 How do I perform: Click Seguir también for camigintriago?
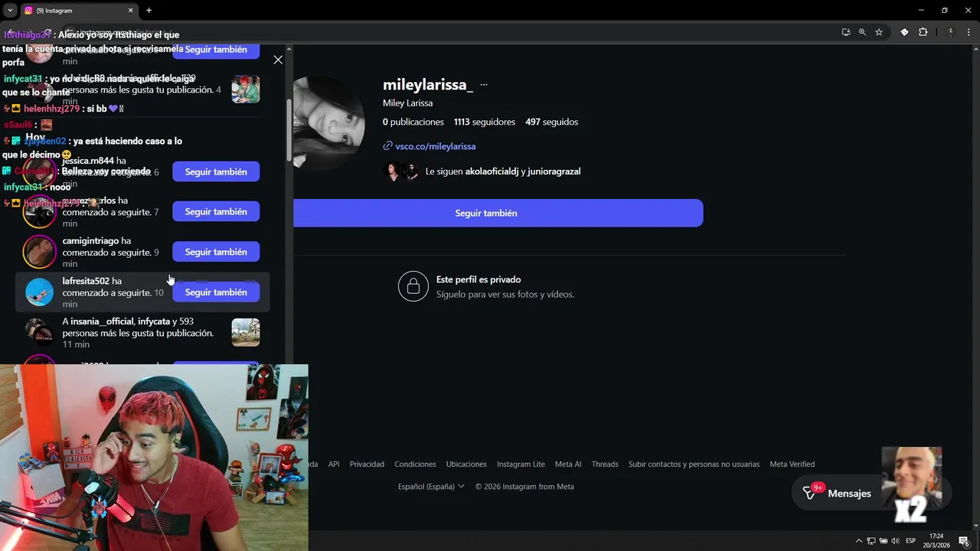pyautogui.click(x=216, y=252)
